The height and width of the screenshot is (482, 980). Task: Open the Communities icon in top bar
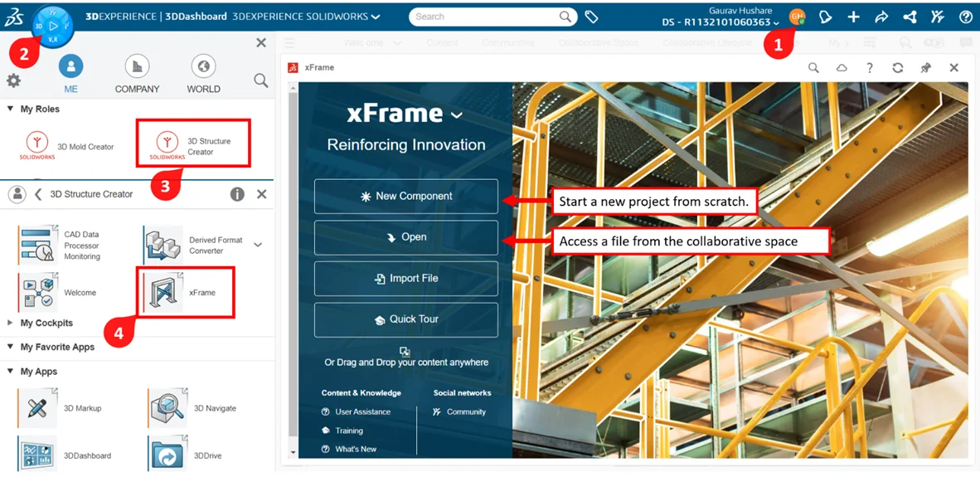click(937, 17)
